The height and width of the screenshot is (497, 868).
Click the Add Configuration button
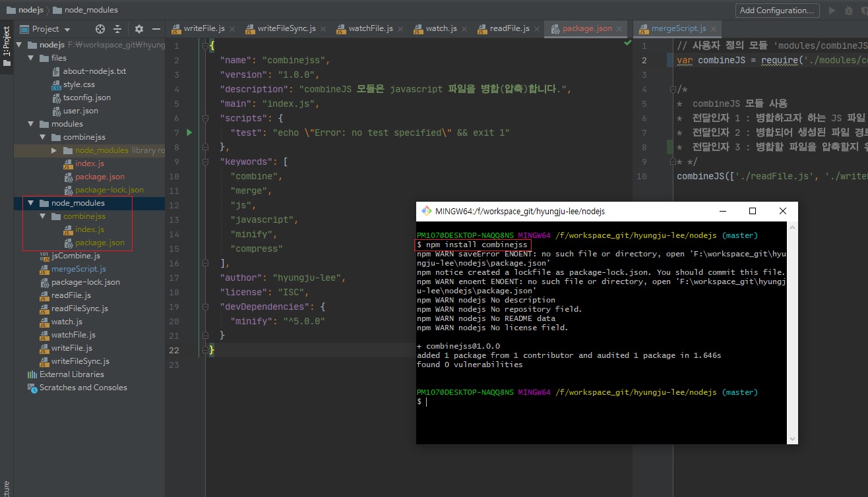click(777, 11)
